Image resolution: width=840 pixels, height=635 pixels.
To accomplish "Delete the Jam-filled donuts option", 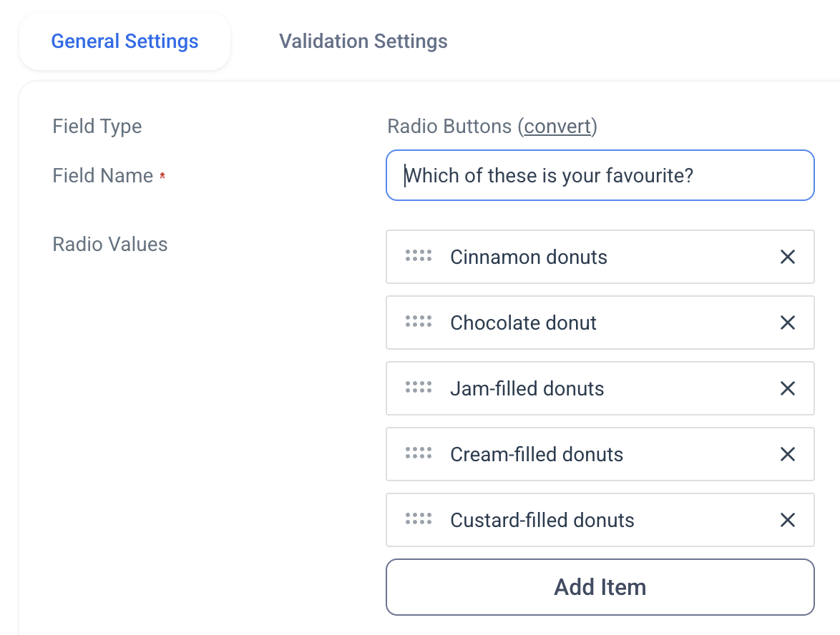I will pos(788,389).
